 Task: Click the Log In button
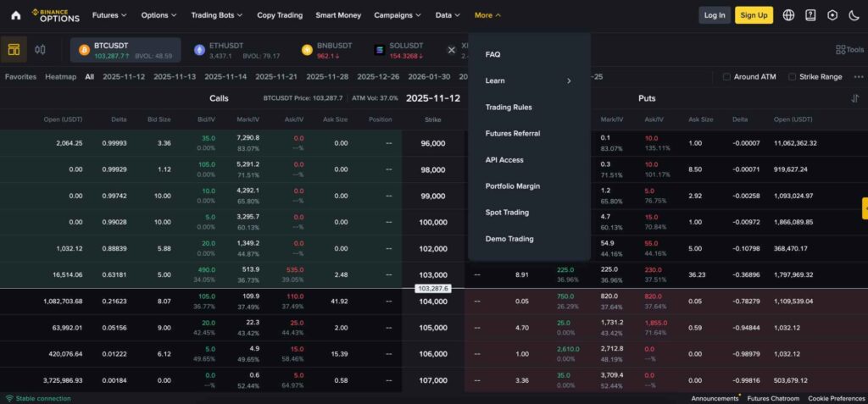(714, 15)
